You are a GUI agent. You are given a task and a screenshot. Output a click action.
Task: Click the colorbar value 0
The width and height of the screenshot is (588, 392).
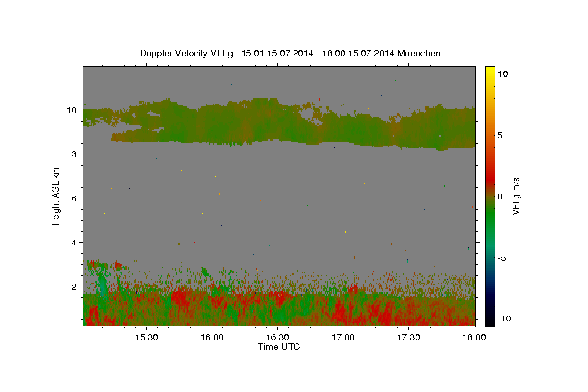500,196
